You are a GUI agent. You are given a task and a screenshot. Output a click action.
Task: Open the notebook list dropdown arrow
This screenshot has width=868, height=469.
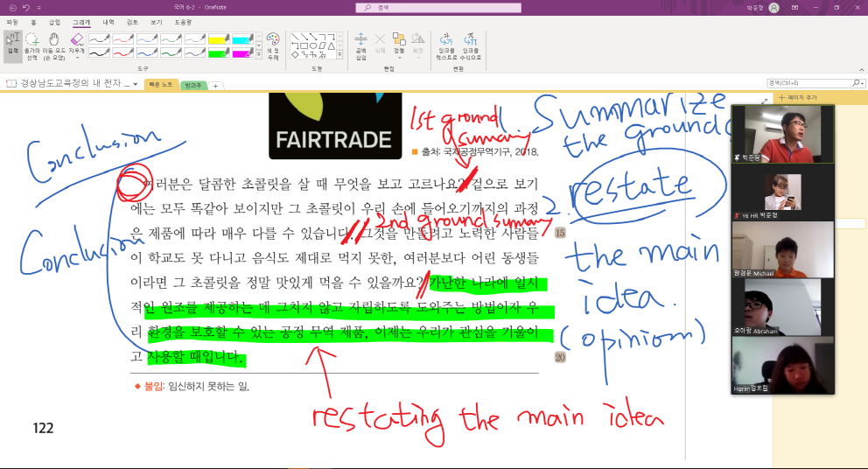(136, 84)
